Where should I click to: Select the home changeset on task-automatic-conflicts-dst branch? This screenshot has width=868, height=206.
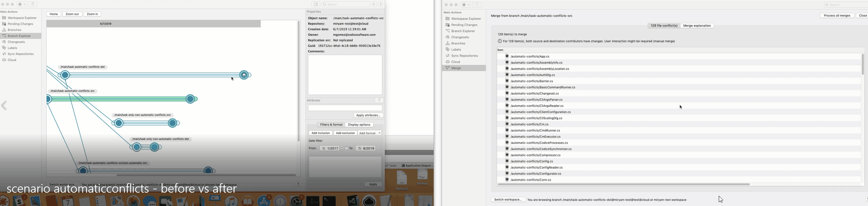(244, 75)
